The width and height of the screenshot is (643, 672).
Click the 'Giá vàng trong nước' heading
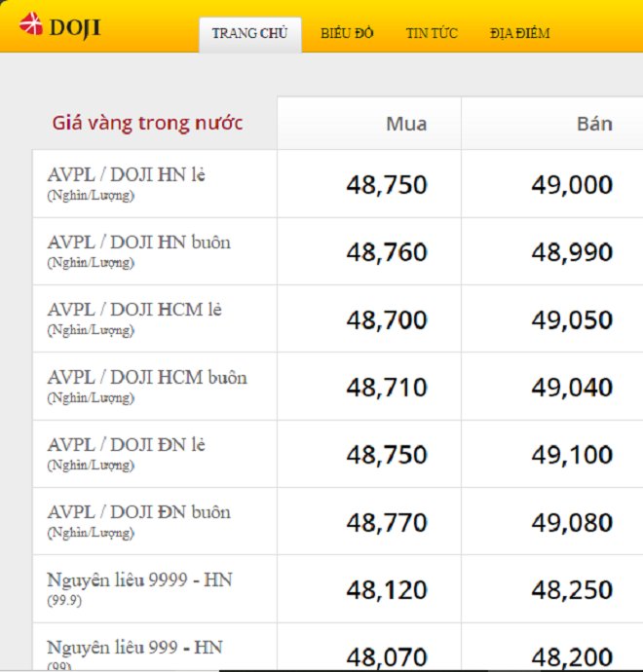[147, 124]
